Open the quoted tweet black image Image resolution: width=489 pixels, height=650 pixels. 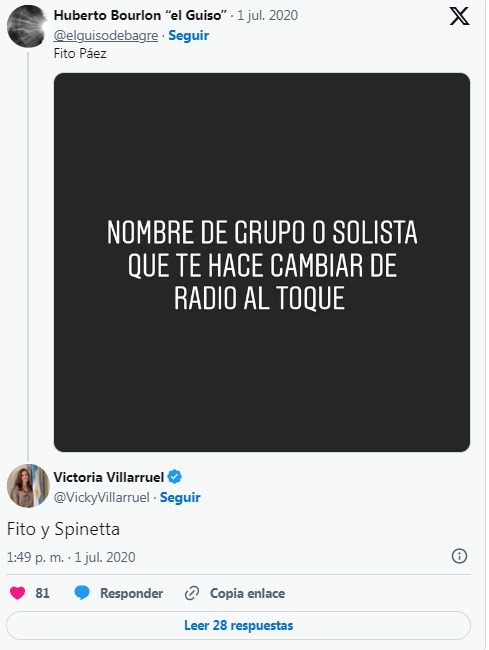262,262
